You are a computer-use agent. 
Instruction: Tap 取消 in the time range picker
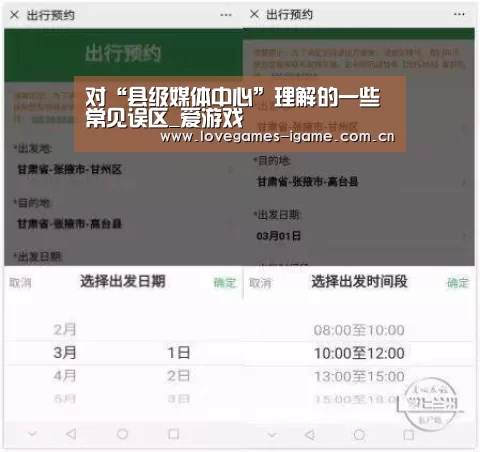[x=260, y=283]
